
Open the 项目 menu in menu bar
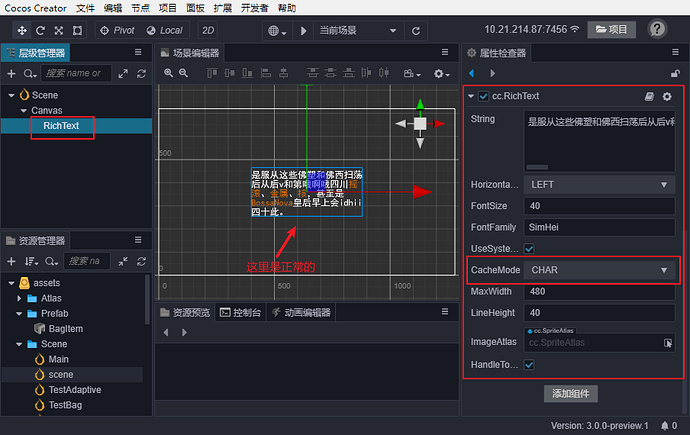click(x=168, y=8)
